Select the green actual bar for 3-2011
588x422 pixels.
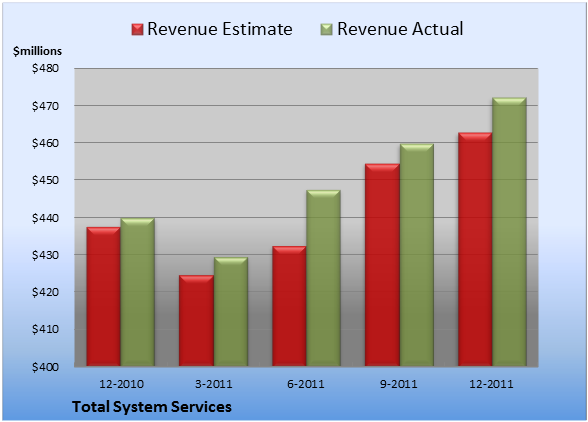point(231,312)
